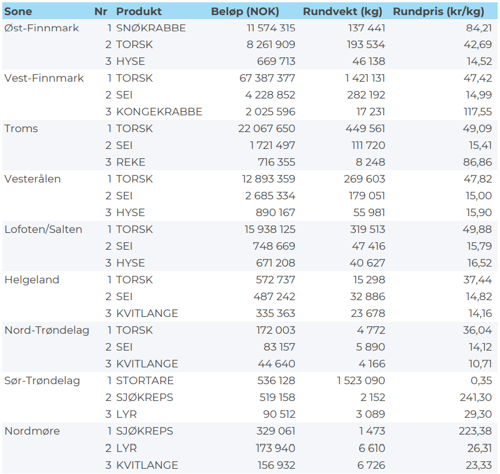500x474 pixels.
Task: Select the Vest-Finnmark zone cell
Action: [x=44, y=78]
